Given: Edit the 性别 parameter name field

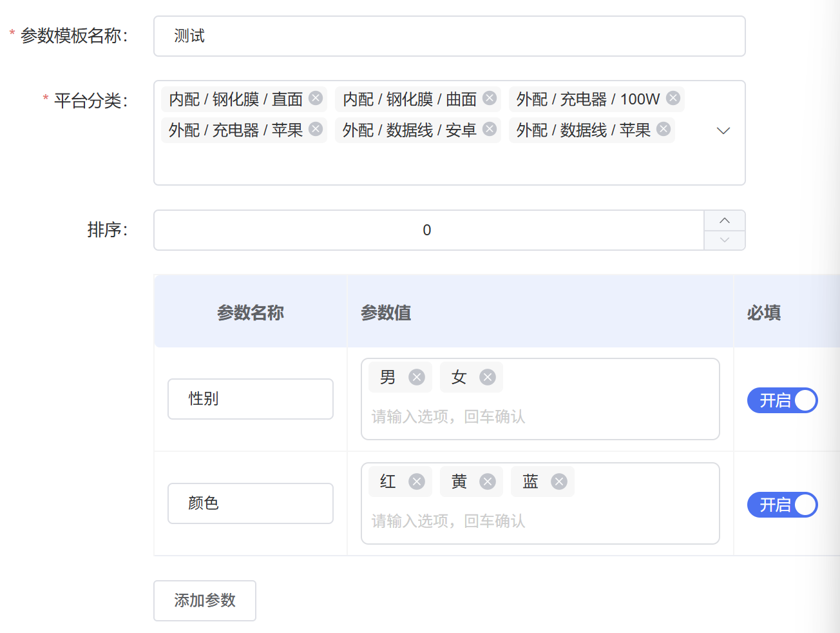Looking at the screenshot, I should [x=251, y=399].
